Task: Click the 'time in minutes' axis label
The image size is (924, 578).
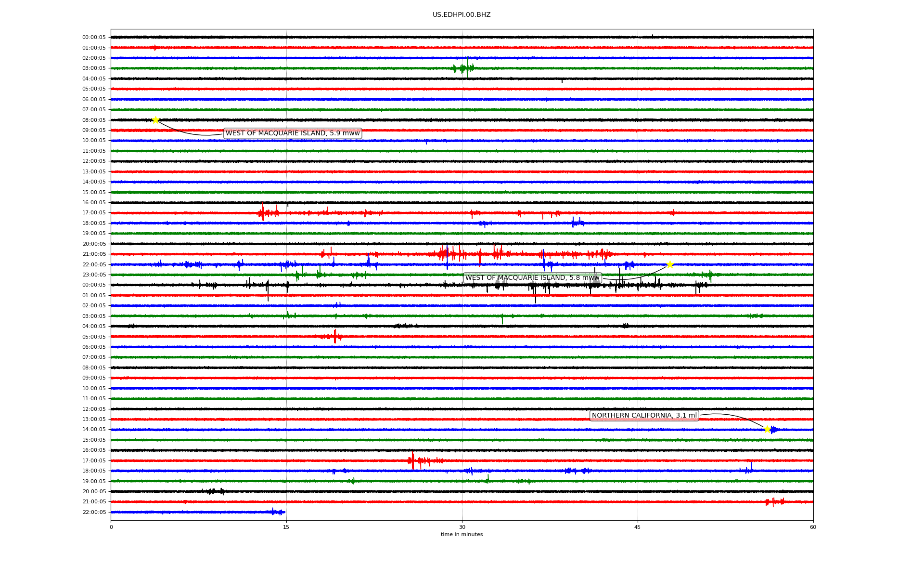Action: (x=462, y=535)
